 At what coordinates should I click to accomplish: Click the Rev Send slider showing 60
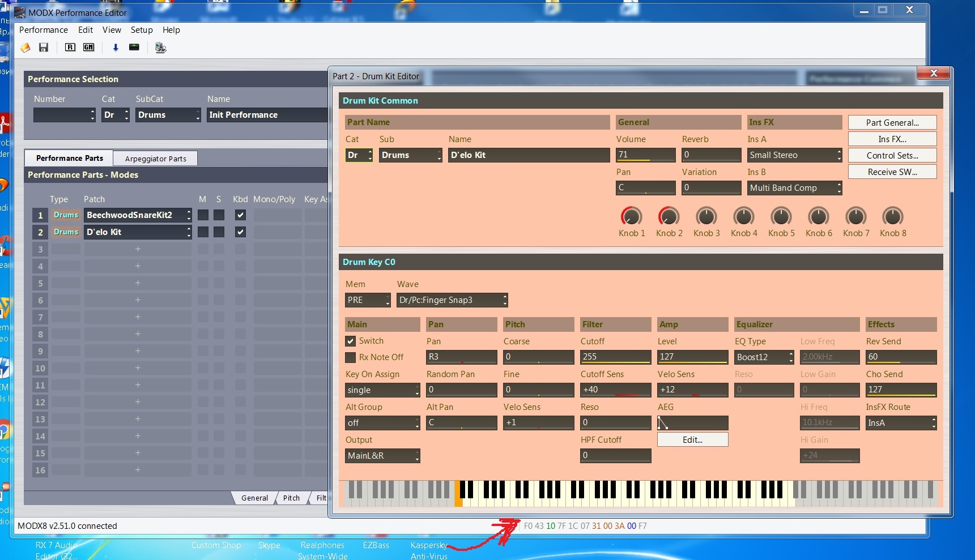pos(901,357)
